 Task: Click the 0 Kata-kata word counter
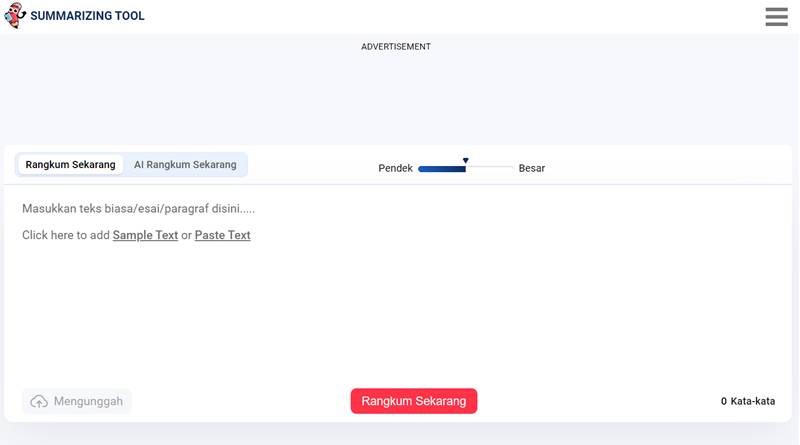coord(747,401)
